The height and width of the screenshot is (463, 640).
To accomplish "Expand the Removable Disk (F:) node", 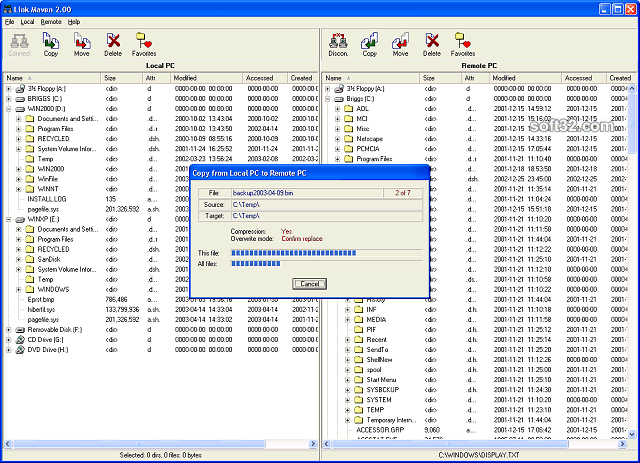I will pyautogui.click(x=9, y=330).
